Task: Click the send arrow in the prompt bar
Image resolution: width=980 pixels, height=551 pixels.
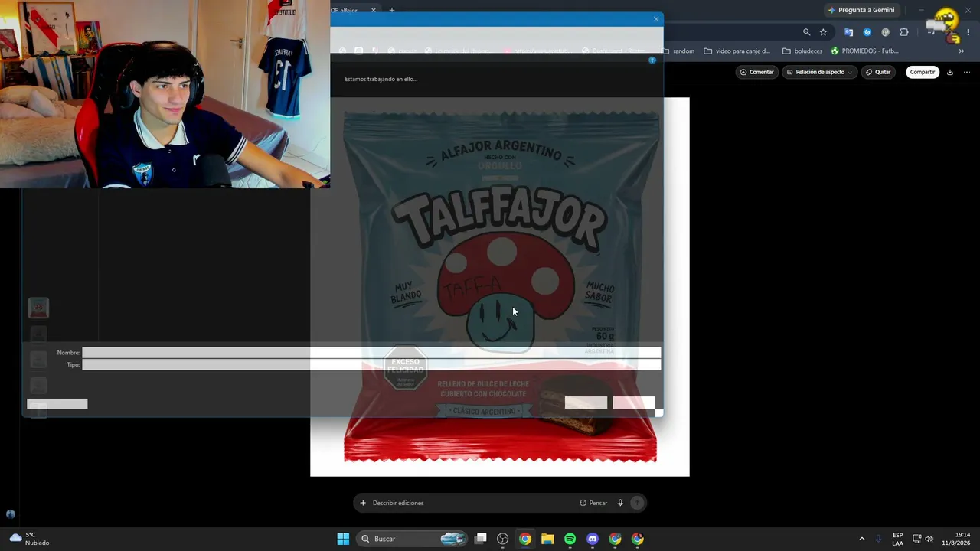Action: (637, 503)
